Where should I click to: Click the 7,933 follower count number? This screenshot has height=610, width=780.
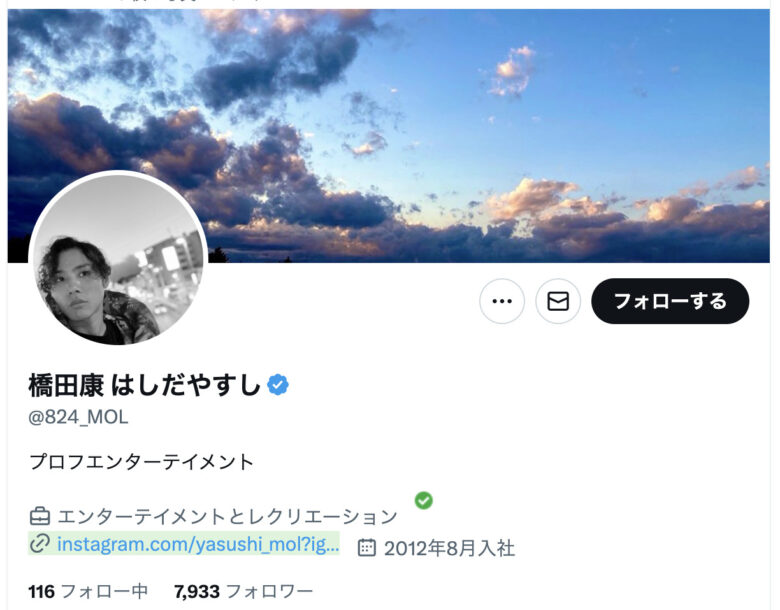point(197,591)
